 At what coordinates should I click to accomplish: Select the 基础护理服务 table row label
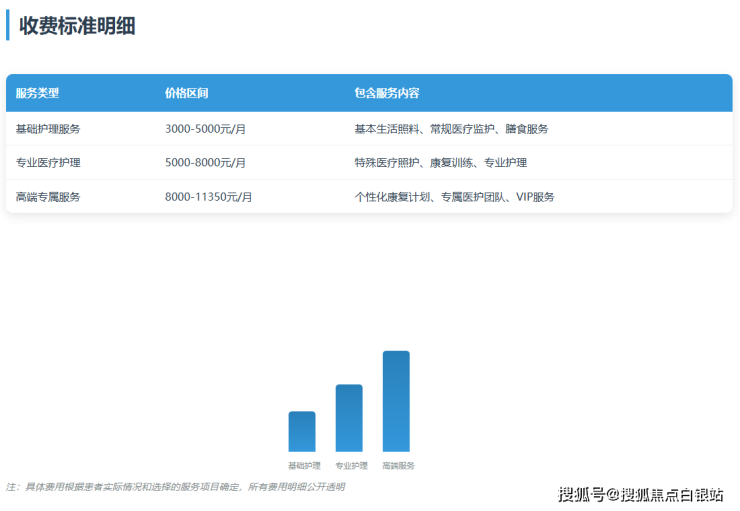point(48,129)
